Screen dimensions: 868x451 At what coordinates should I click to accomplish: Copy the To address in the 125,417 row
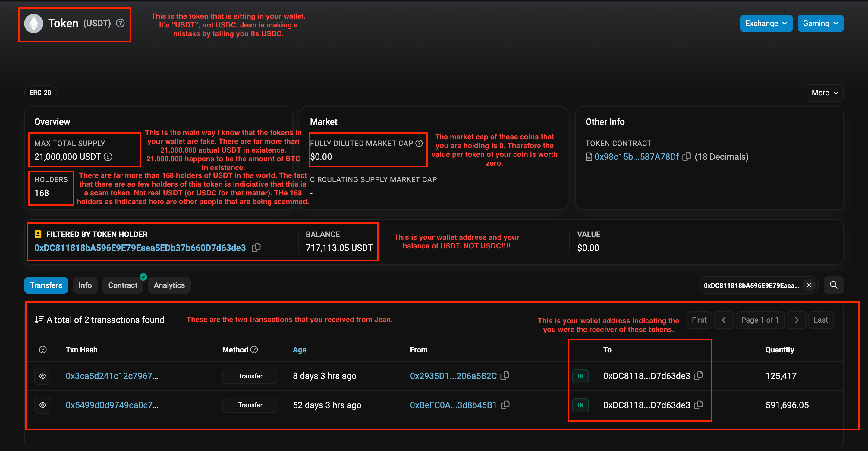click(698, 376)
